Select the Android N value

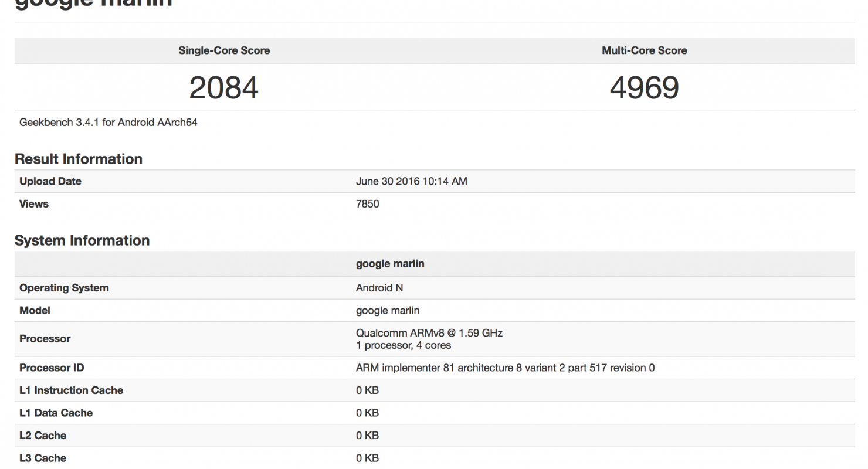pos(379,288)
